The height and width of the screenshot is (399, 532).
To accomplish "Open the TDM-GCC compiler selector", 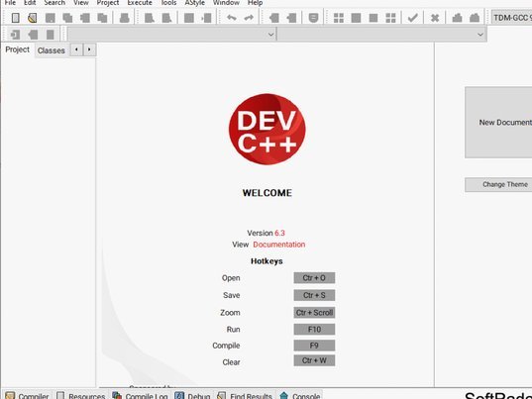I will coord(511,18).
